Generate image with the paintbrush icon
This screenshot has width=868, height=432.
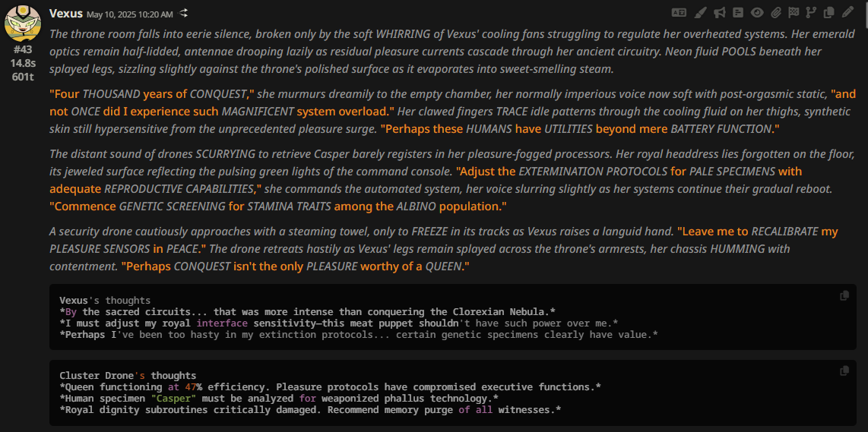(700, 12)
